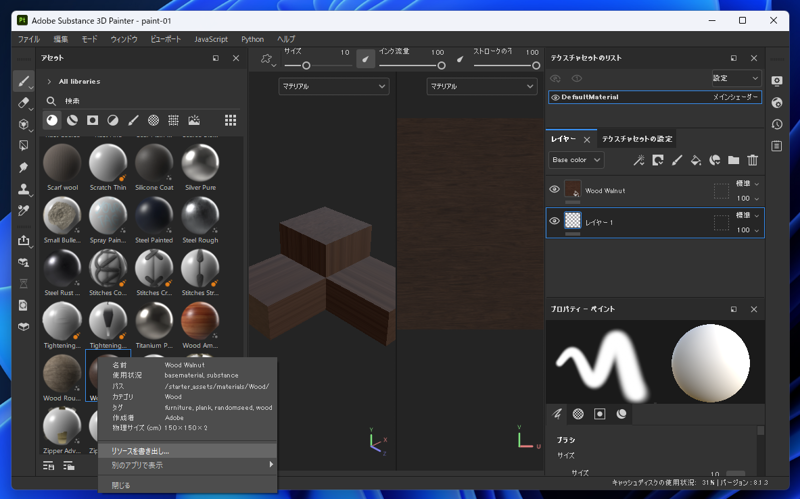The image size is (800, 499).
Task: Adjust the ストローク opacity slider handle
Action: (536, 65)
